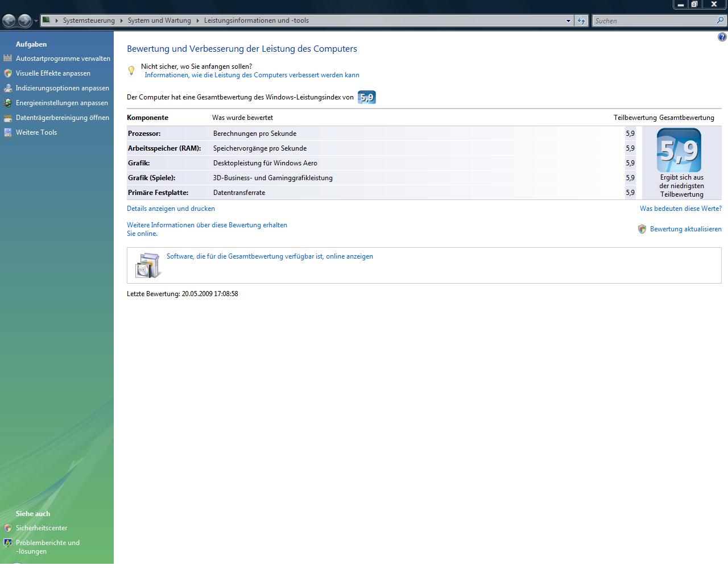Open Sicherheitscenter under Siehe auch
The height and width of the screenshot is (582, 728).
point(42,528)
